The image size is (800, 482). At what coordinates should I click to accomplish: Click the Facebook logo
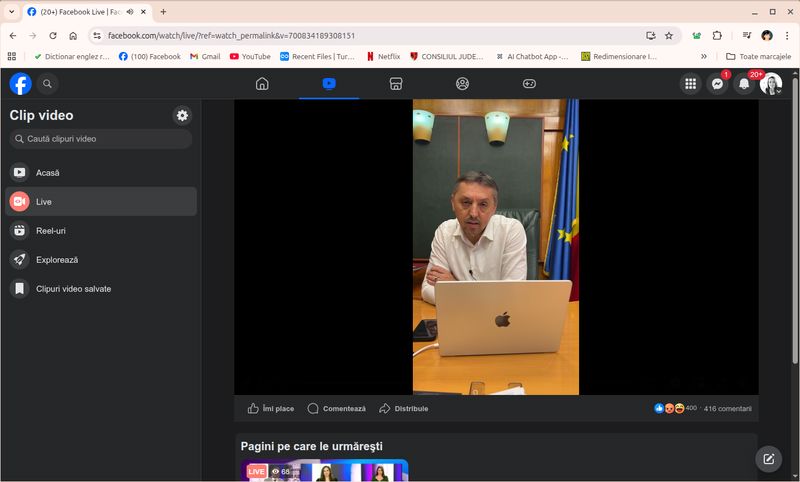coord(20,84)
